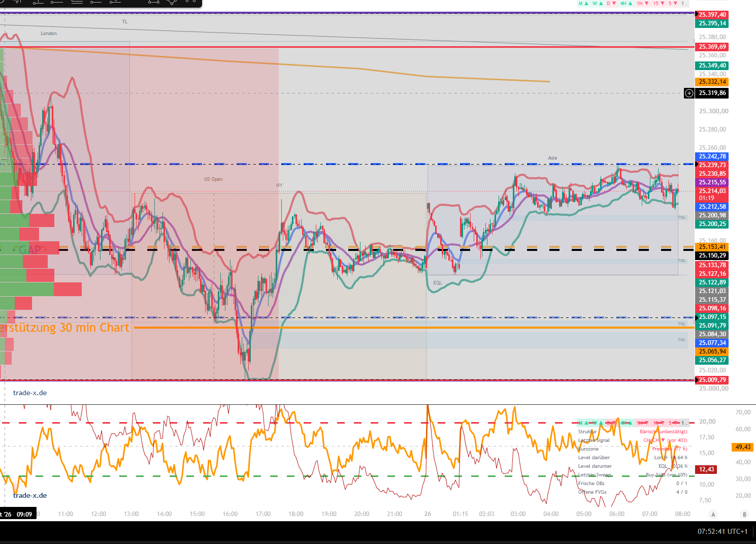Image resolution: width=756 pixels, height=544 pixels.
Task: Click the Level darüber row label
Action: [594, 458]
